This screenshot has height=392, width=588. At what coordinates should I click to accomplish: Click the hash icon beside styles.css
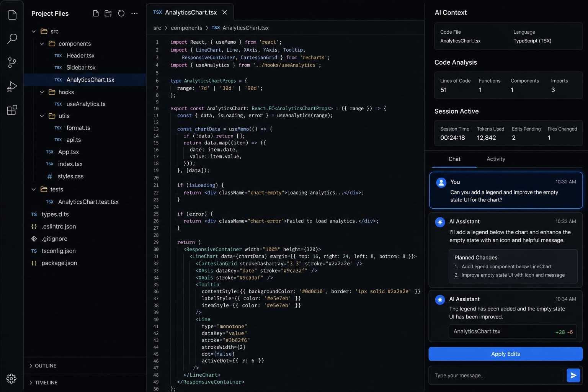[50, 176]
